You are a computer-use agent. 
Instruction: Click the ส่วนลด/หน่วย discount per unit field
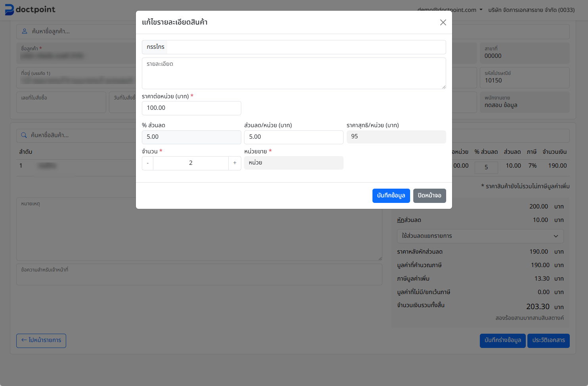(x=294, y=137)
